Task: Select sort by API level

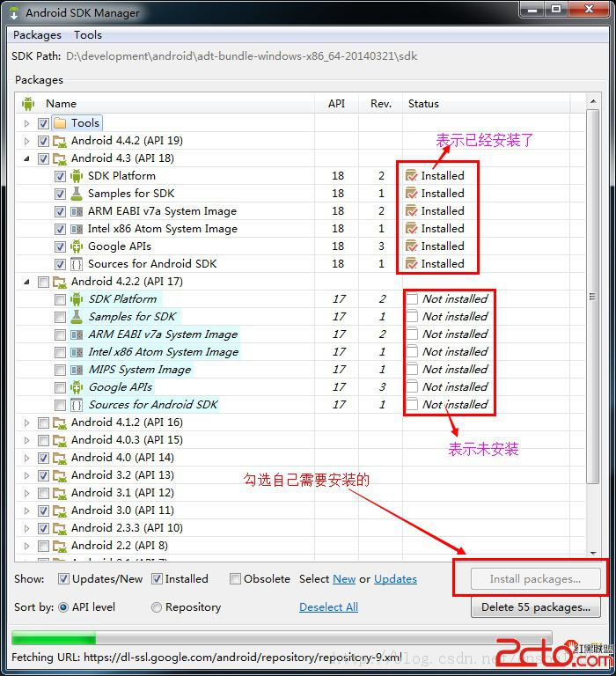Action: pos(63,607)
